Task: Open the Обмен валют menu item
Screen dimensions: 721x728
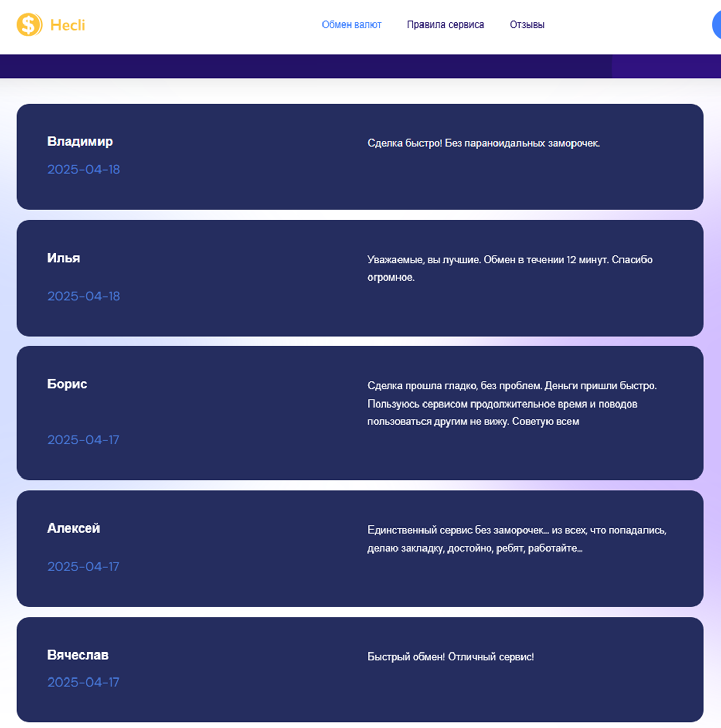Action: 351,24
